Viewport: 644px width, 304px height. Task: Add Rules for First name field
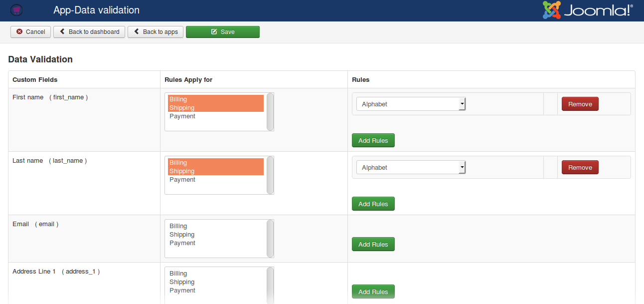point(373,140)
